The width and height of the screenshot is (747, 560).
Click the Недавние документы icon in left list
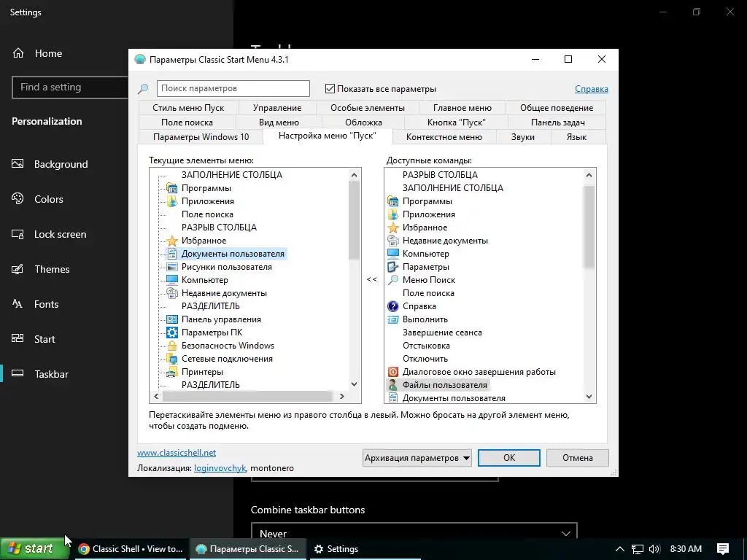172,293
